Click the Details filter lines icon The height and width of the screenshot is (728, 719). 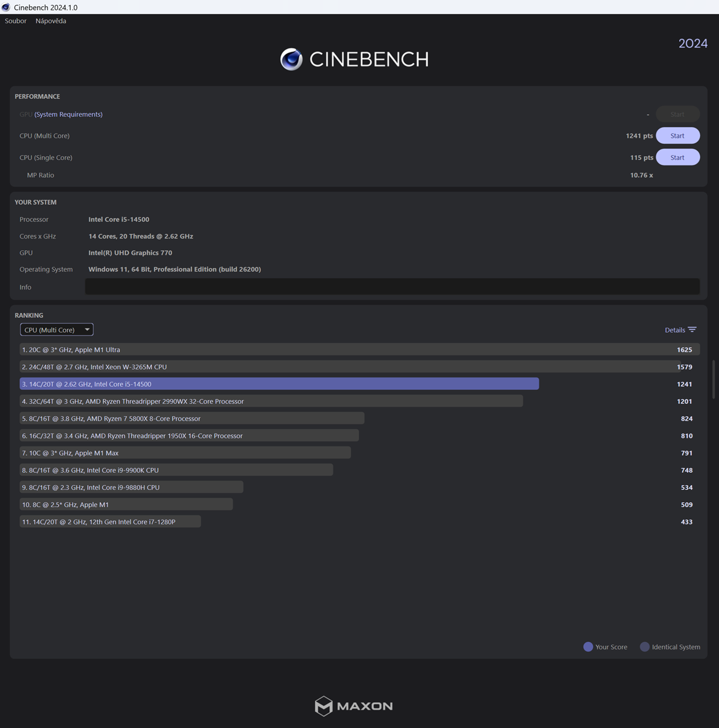(x=692, y=330)
